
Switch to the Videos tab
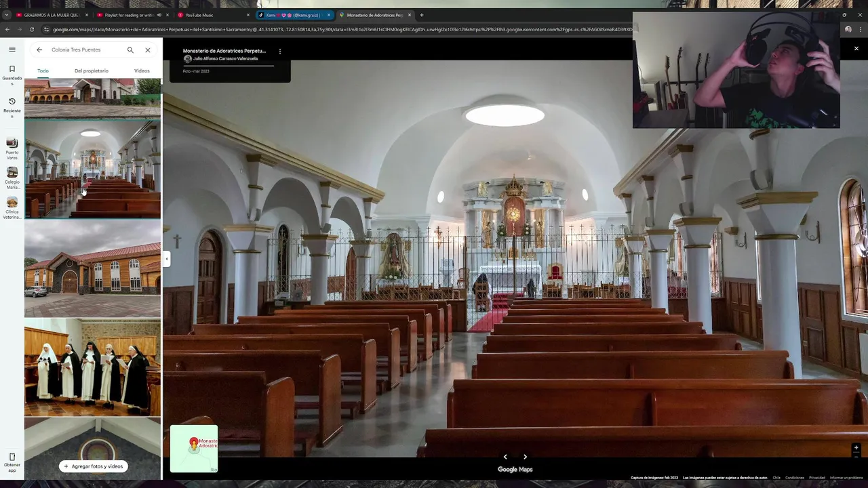[142, 70]
